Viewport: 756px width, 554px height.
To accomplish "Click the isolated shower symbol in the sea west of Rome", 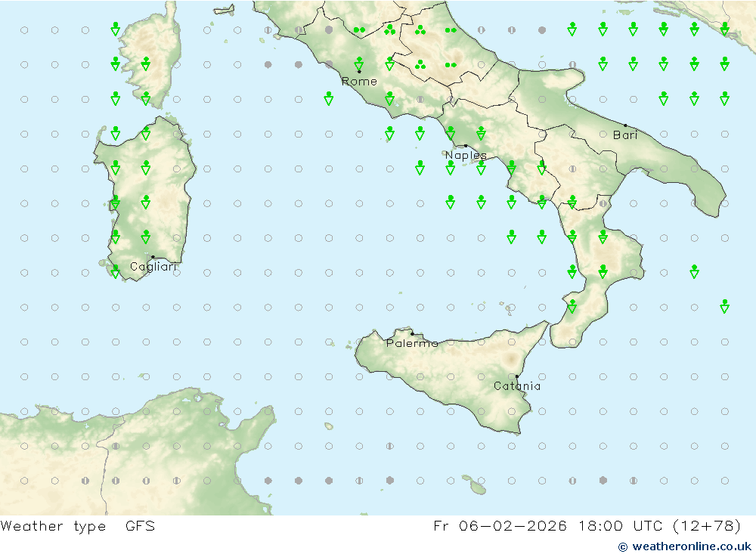I will click(328, 98).
